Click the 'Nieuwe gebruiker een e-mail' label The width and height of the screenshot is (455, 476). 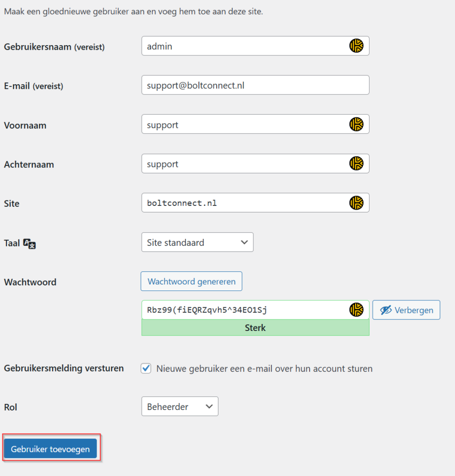point(264,369)
